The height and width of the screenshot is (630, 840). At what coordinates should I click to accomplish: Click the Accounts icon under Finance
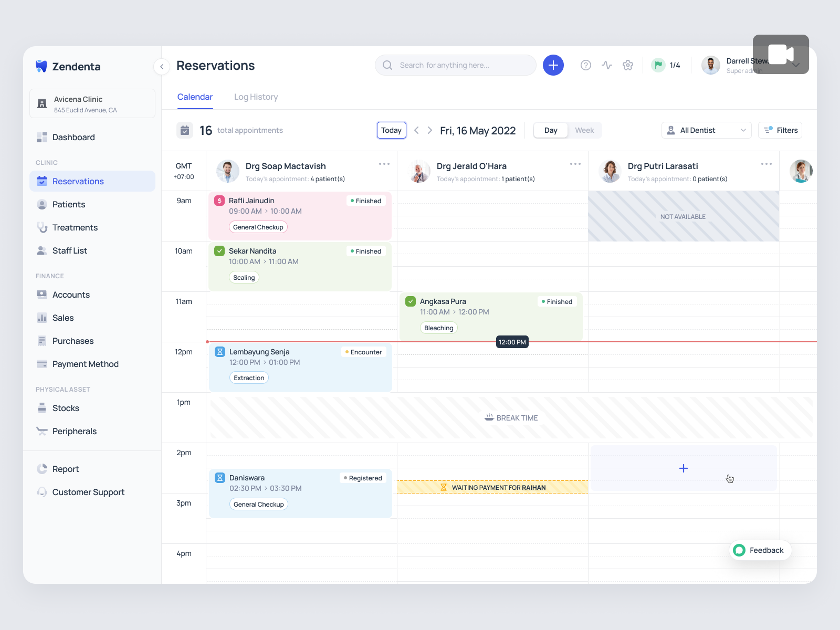coord(41,295)
